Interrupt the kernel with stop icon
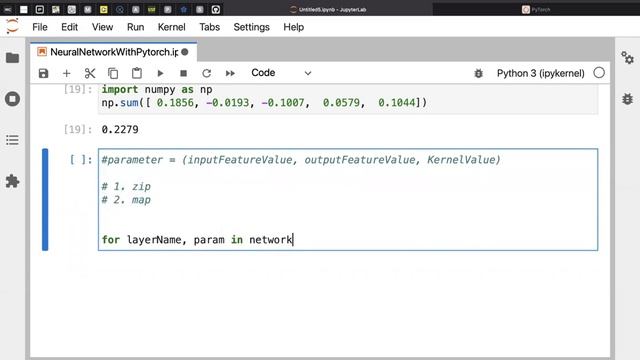 183,73
